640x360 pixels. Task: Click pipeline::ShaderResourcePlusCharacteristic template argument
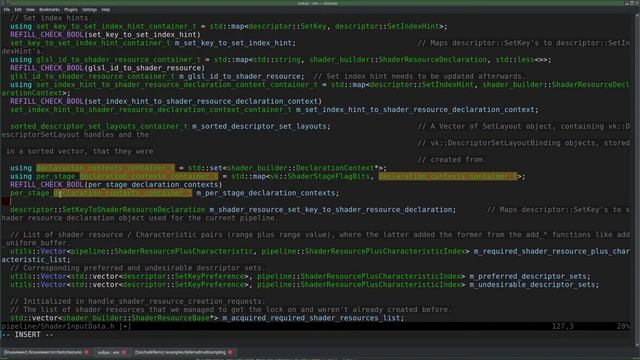(162, 251)
